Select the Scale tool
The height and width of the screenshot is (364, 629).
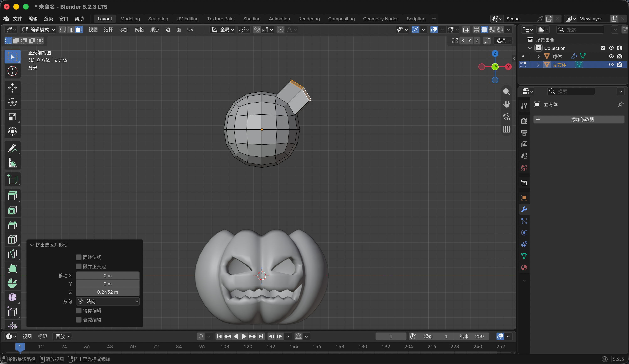coord(12,117)
